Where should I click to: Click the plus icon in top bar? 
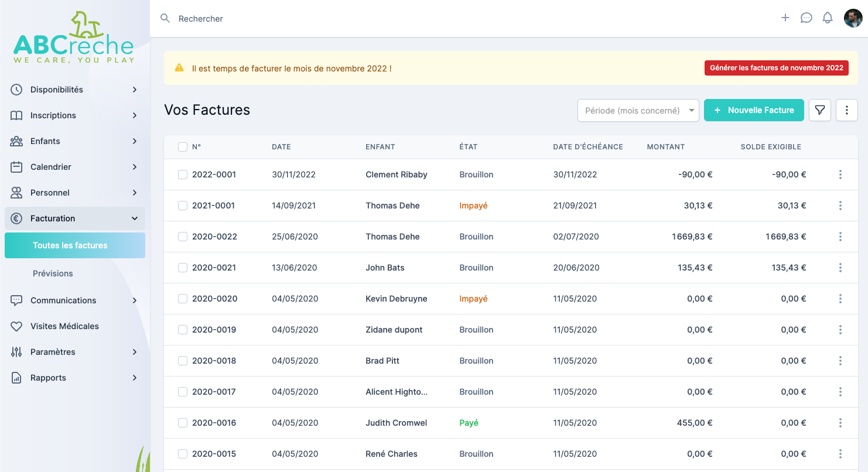click(785, 18)
